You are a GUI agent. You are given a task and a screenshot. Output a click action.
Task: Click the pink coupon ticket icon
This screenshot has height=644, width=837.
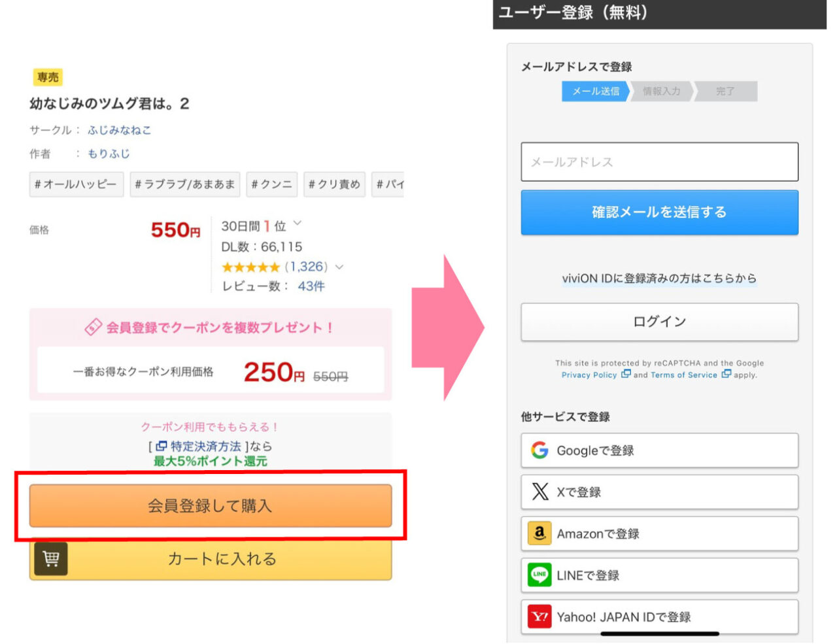point(94,327)
